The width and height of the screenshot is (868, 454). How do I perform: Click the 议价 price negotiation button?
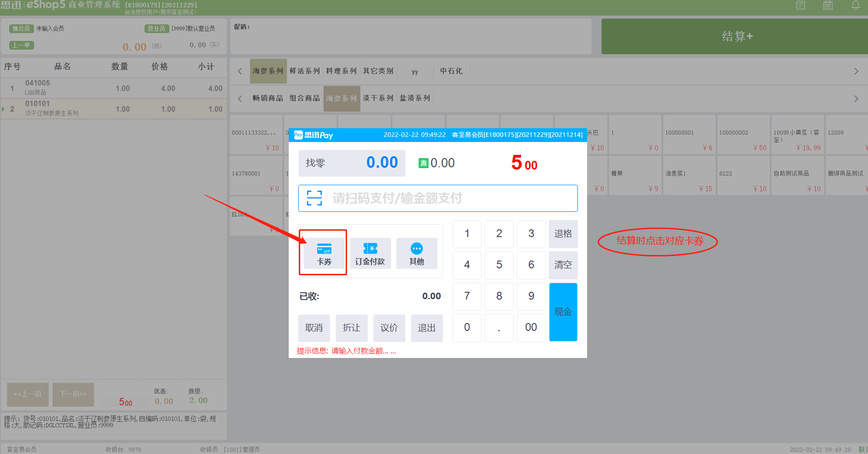[389, 328]
